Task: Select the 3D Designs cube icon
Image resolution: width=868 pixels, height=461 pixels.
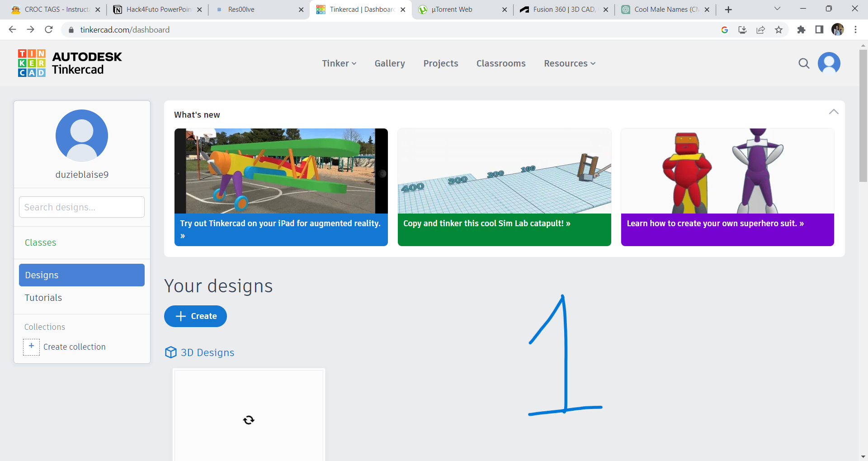Action: (x=170, y=352)
